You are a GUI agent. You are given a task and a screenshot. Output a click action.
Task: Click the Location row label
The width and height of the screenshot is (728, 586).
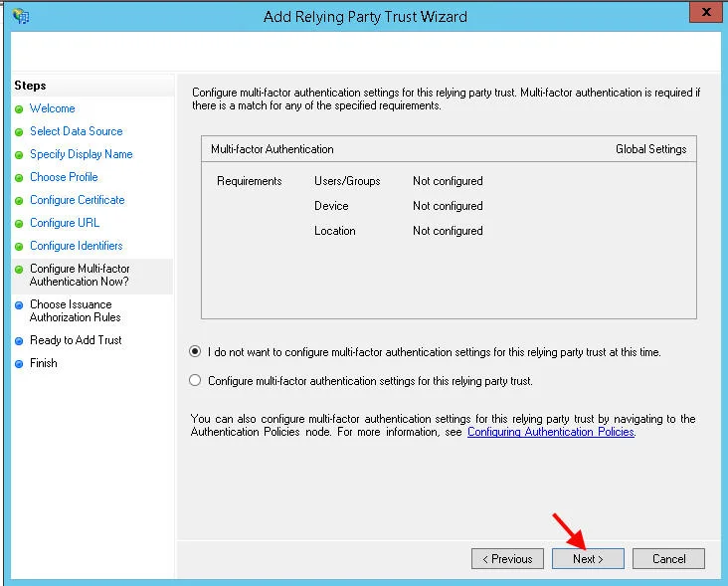click(335, 231)
